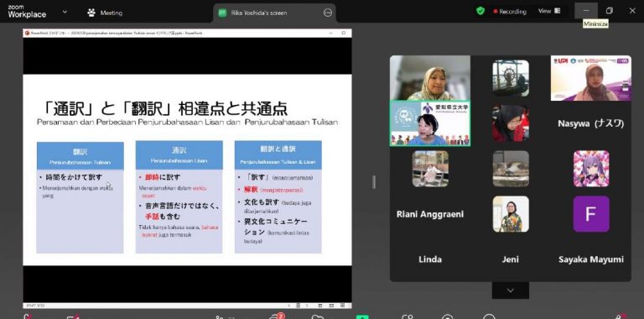Go to next slide in PowerPoint status bar

[307, 306]
